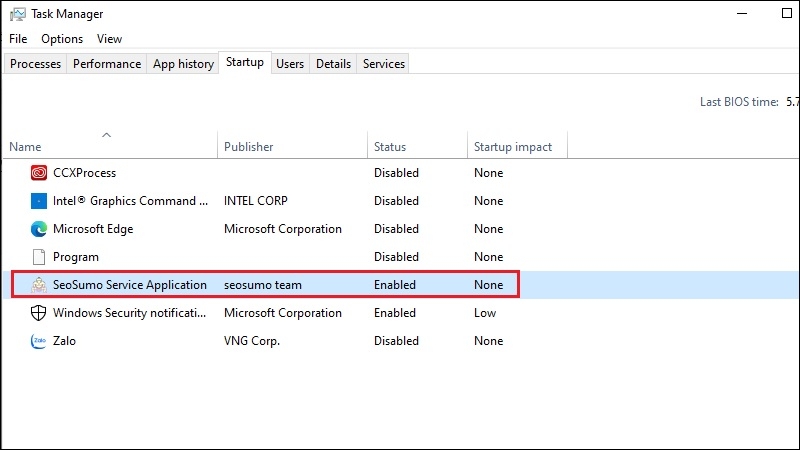Click the blank Program file icon
800x450 pixels.
39,257
